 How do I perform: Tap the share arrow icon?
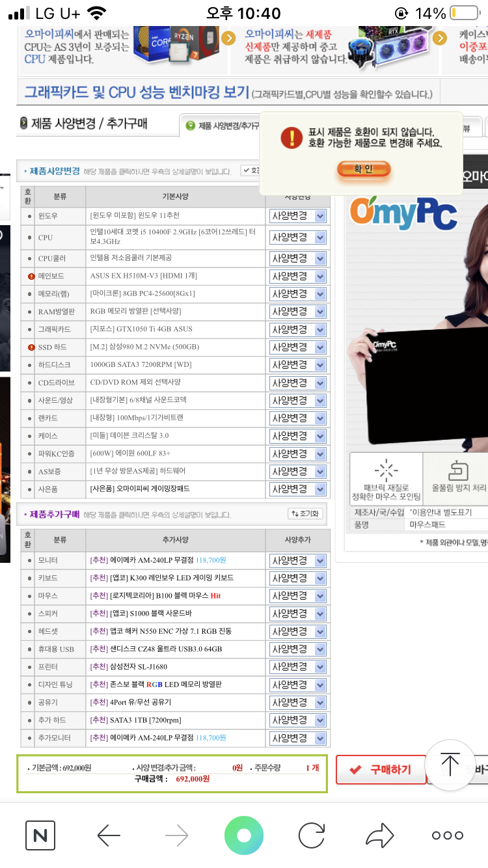click(379, 835)
